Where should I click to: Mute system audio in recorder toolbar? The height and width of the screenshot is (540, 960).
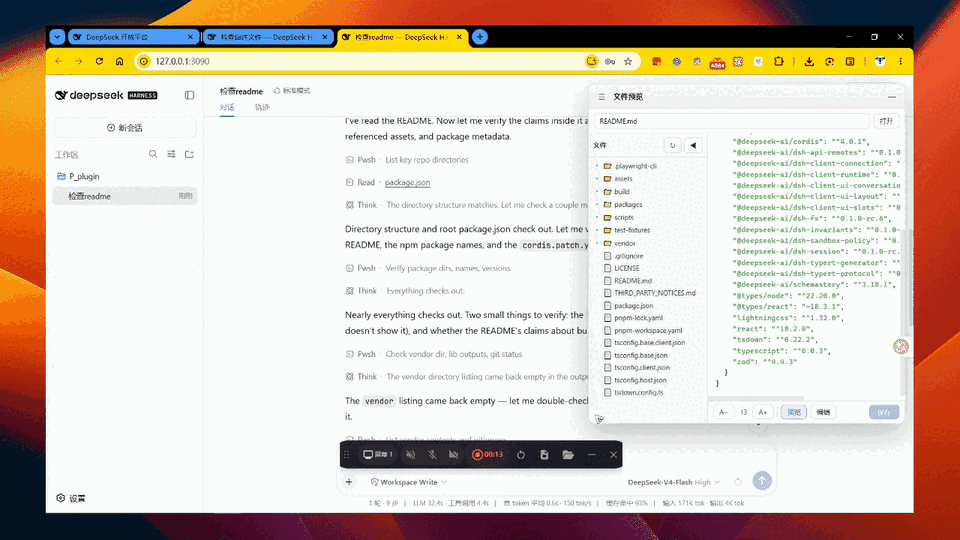[411, 454]
